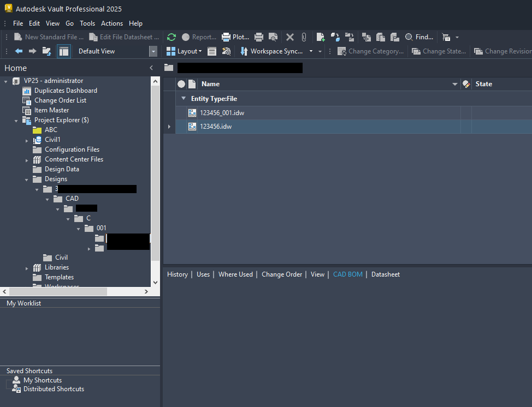Switch to the Where Used tab
This screenshot has height=407, width=532.
click(x=235, y=274)
